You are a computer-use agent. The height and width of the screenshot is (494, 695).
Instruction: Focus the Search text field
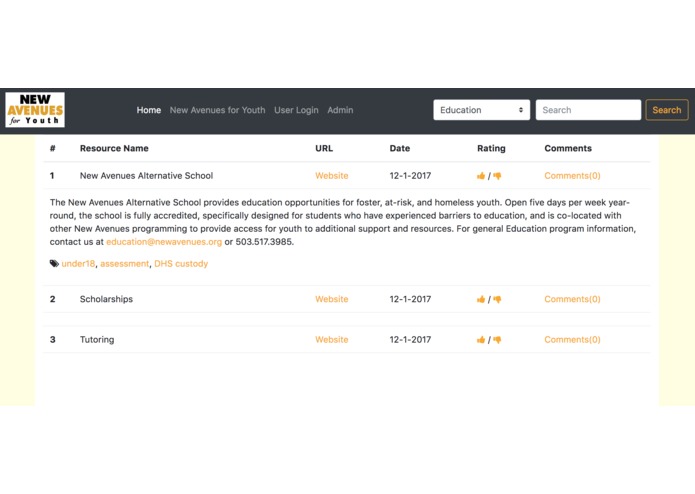point(588,110)
